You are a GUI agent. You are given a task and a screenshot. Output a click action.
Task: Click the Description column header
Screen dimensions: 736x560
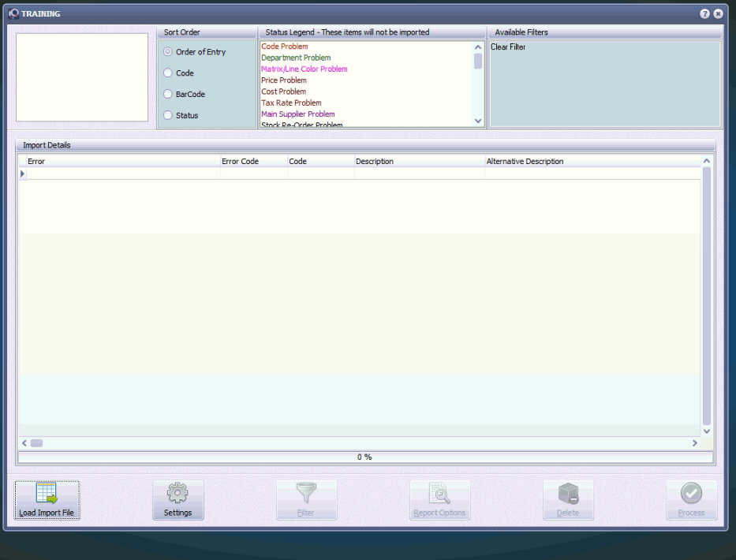[x=420, y=161]
